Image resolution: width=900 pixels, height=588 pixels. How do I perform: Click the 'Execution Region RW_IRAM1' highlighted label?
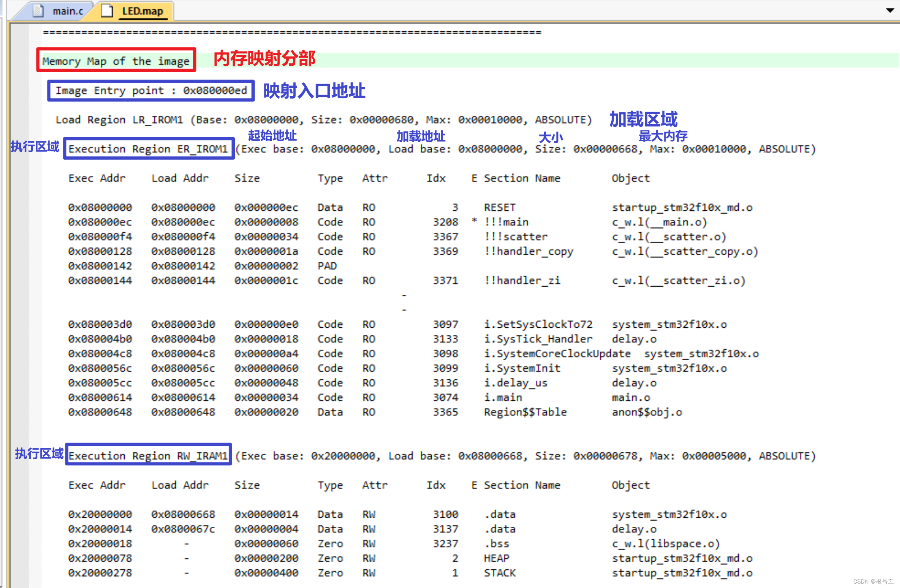pyautogui.click(x=149, y=455)
